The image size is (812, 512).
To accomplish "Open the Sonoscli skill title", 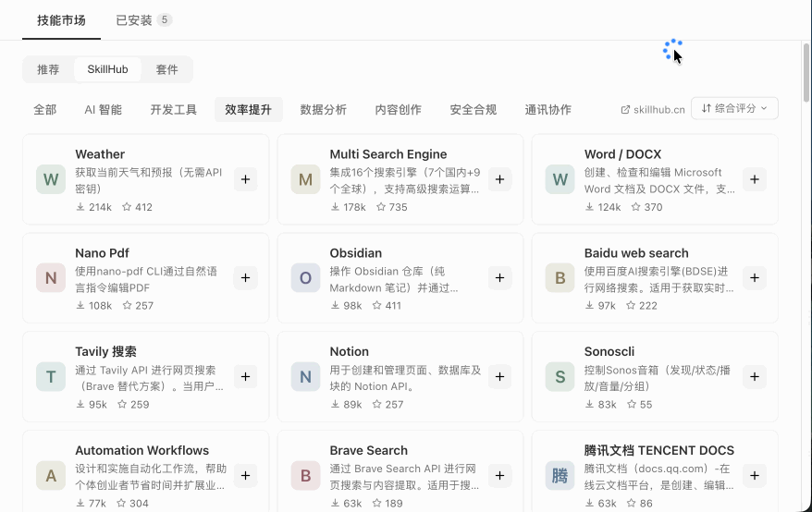I will 609,351.
